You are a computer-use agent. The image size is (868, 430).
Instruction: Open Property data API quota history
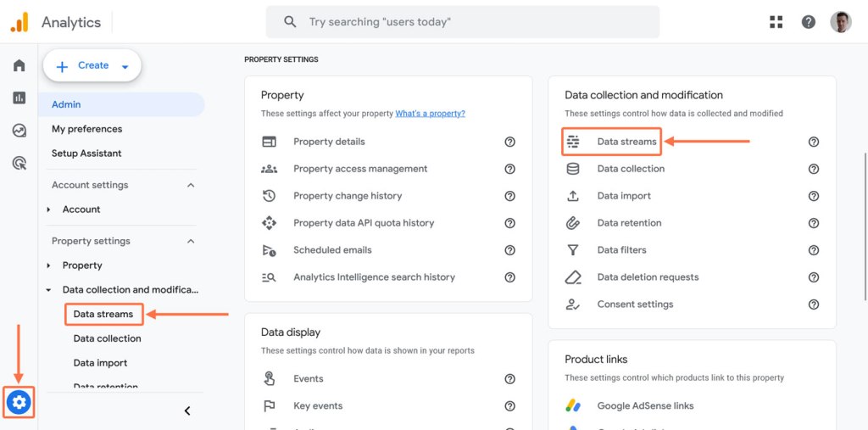(364, 223)
